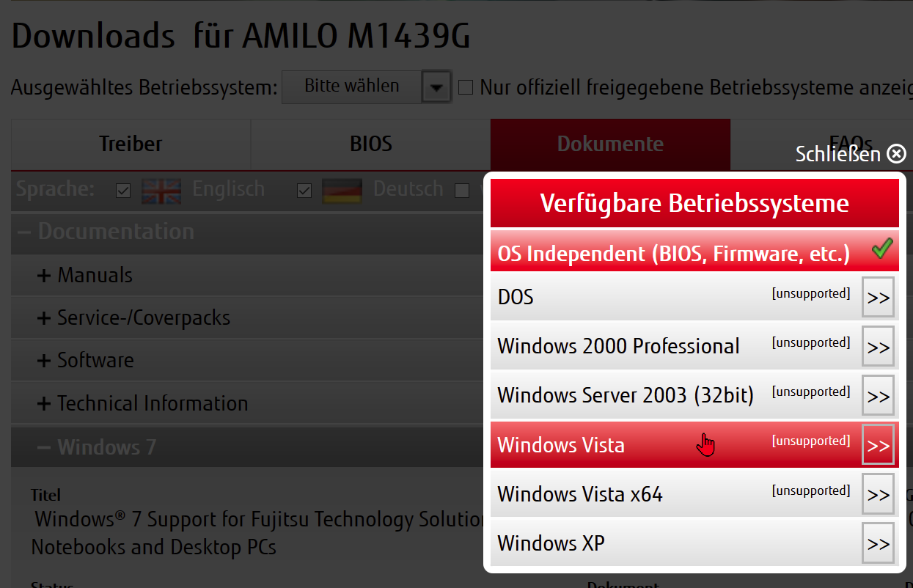Image resolution: width=913 pixels, height=588 pixels.
Task: Click the Sprache label
Action: (x=56, y=189)
